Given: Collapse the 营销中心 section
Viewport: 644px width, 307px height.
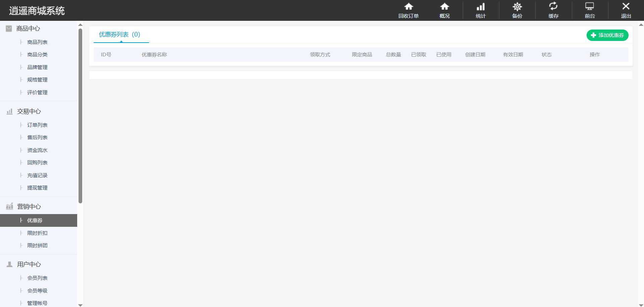Looking at the screenshot, I should tap(29, 207).
